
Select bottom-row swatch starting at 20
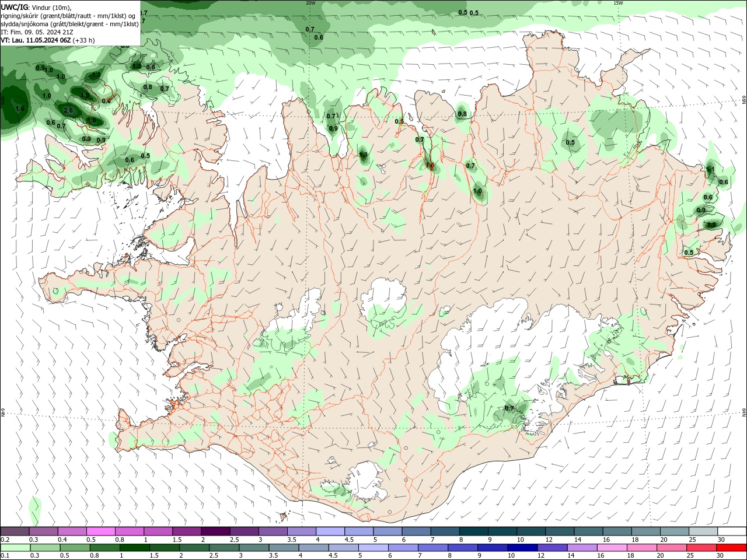[671, 548]
